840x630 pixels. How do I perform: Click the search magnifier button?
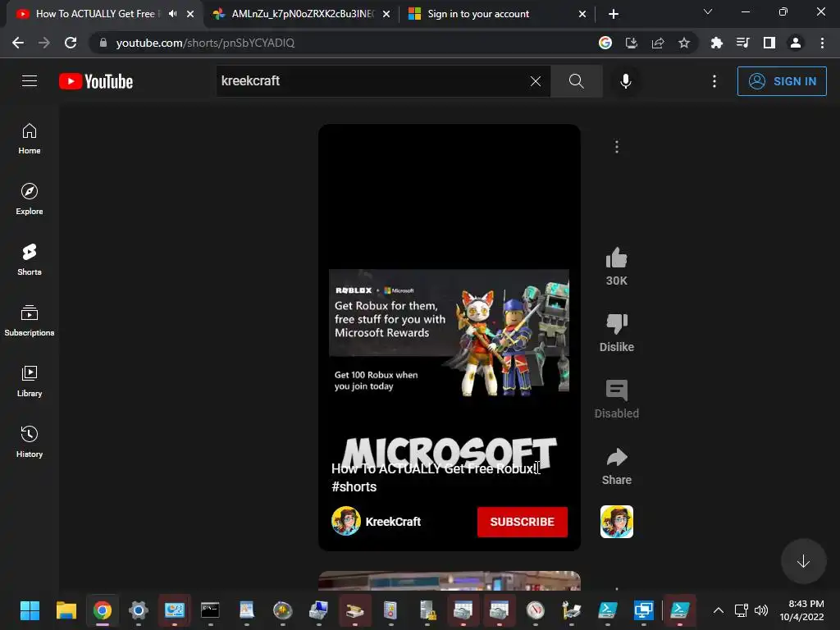click(x=577, y=81)
